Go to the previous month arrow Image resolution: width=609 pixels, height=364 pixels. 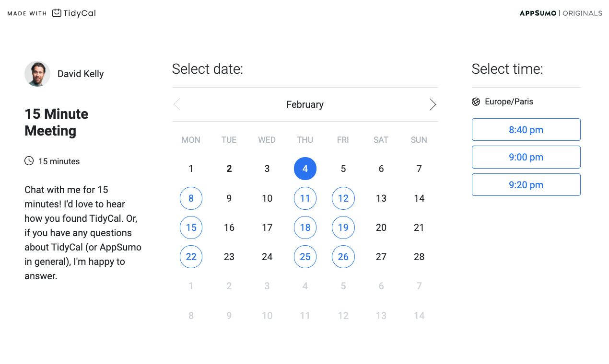click(177, 104)
